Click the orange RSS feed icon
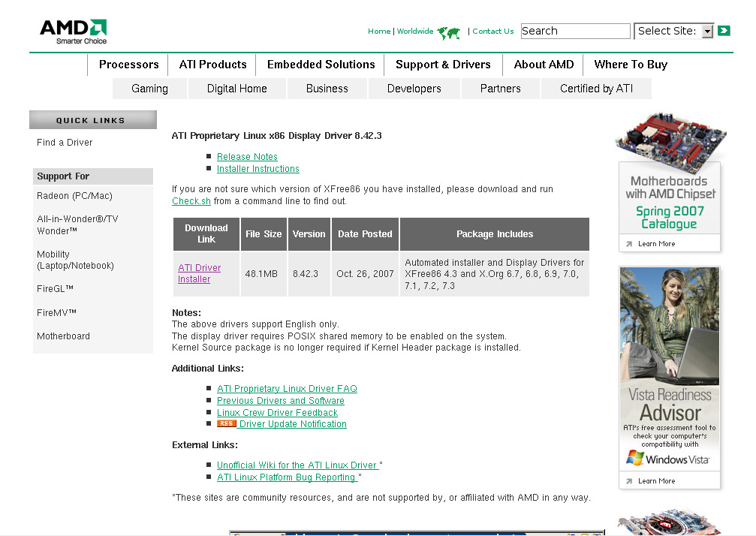The height and width of the screenshot is (536, 756). click(226, 424)
